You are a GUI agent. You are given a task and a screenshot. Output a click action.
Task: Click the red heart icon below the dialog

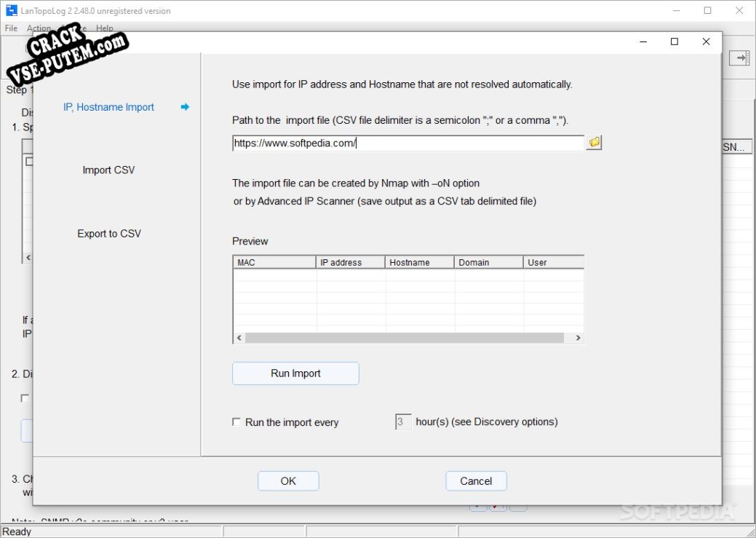pos(494,506)
